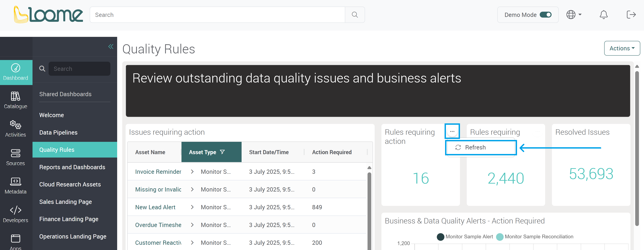Sort by Start Date/Time column header

(269, 152)
